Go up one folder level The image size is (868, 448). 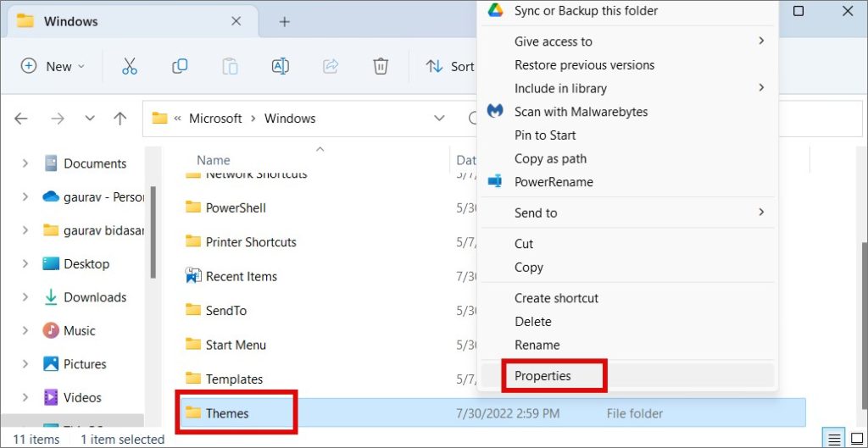(x=120, y=119)
